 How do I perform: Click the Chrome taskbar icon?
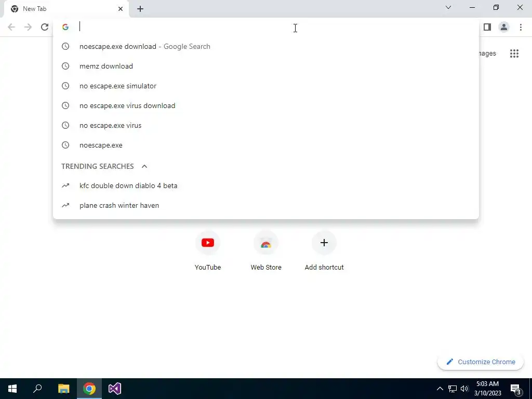(89, 389)
